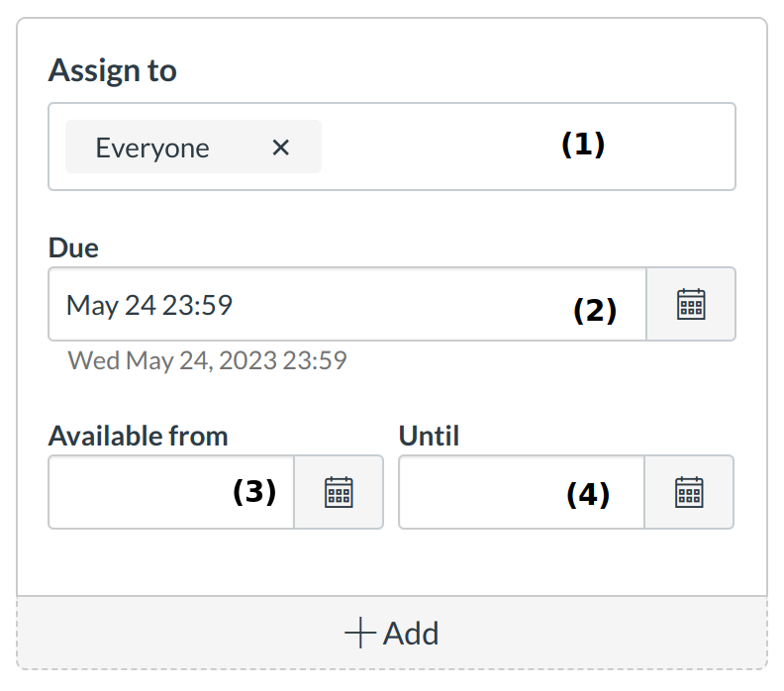Viewport: 784px width, 691px height.
Task: Click the (2) marker in Due field
Action: point(595,311)
